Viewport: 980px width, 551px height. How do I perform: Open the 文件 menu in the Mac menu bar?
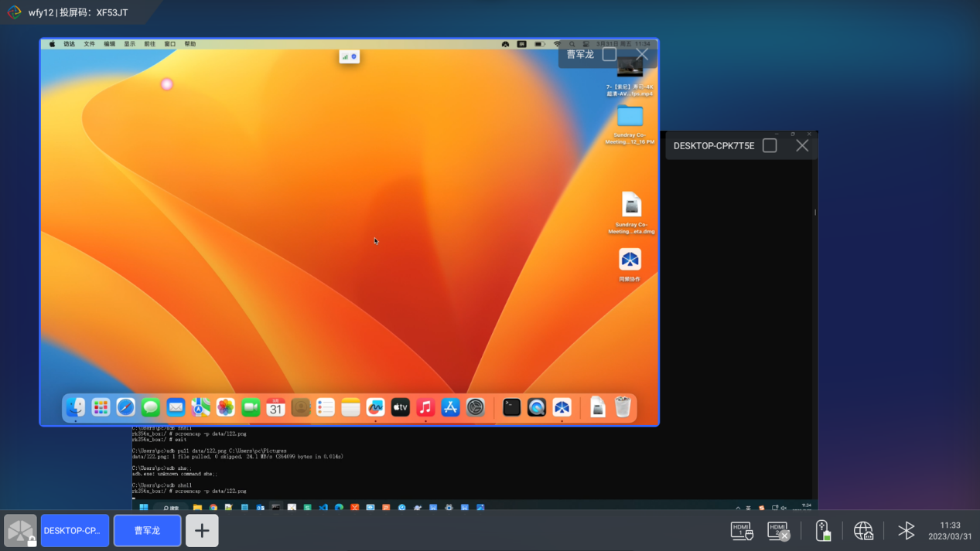click(x=90, y=44)
